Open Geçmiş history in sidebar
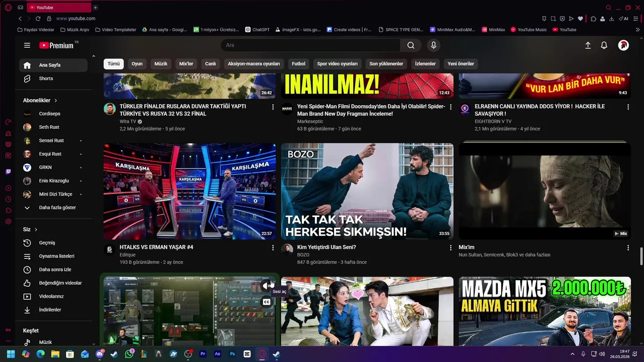Viewport: 644px width, 362px height. (53, 243)
